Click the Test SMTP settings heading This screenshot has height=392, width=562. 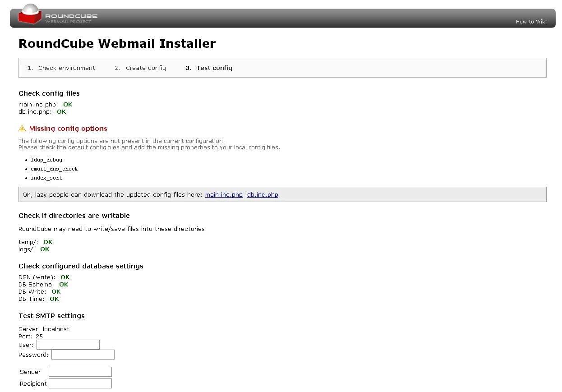pyautogui.click(x=51, y=316)
